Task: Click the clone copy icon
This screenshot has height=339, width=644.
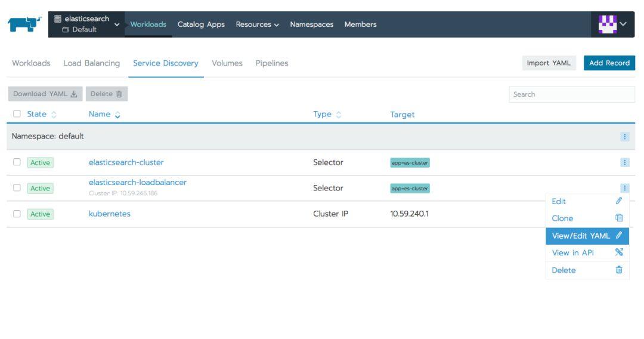Action: [x=619, y=218]
